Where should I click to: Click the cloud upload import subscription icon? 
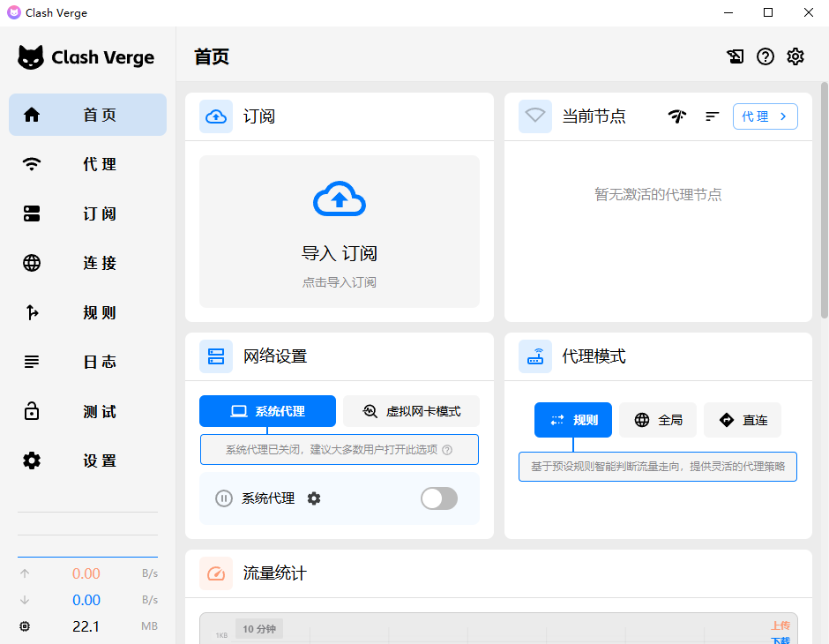coord(340,199)
